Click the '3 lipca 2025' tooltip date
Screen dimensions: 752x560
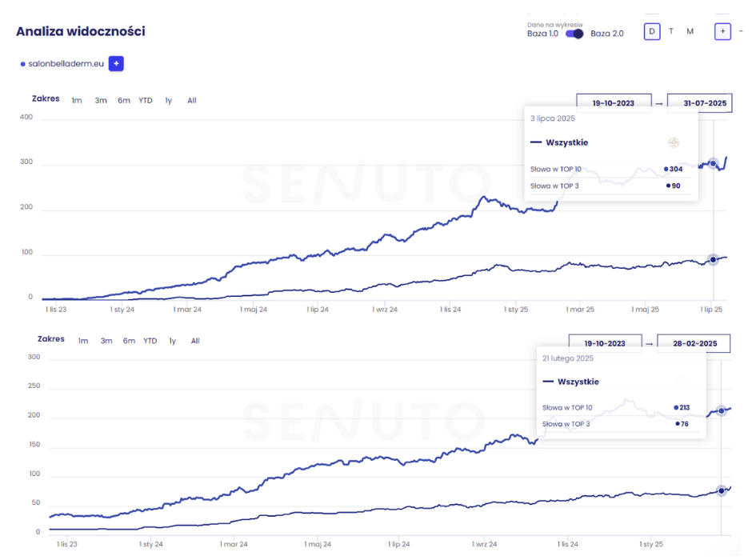click(553, 118)
